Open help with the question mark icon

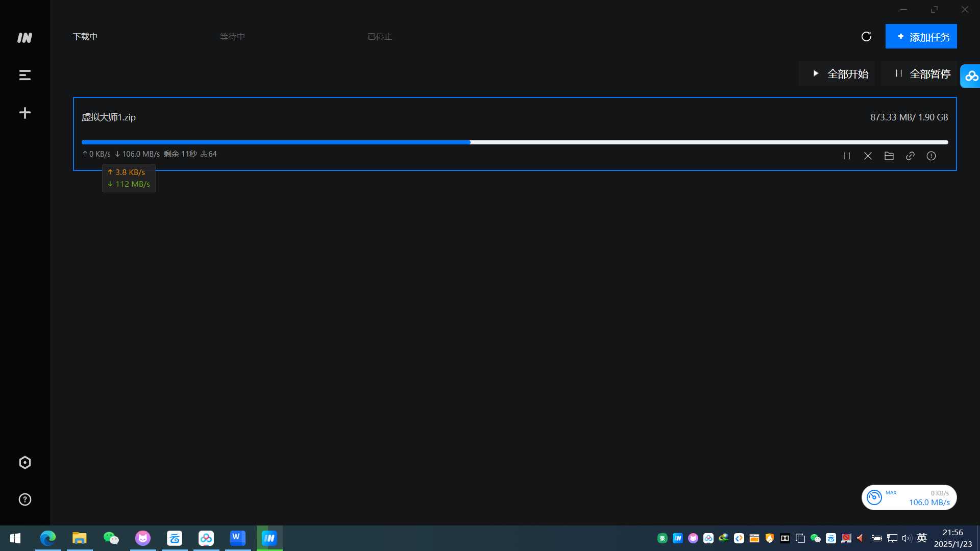tap(24, 499)
